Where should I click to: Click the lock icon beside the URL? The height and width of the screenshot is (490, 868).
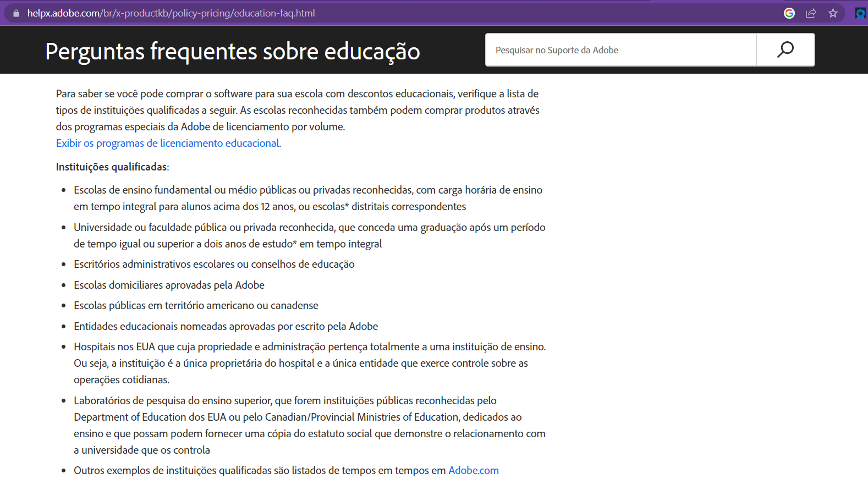pos(16,13)
